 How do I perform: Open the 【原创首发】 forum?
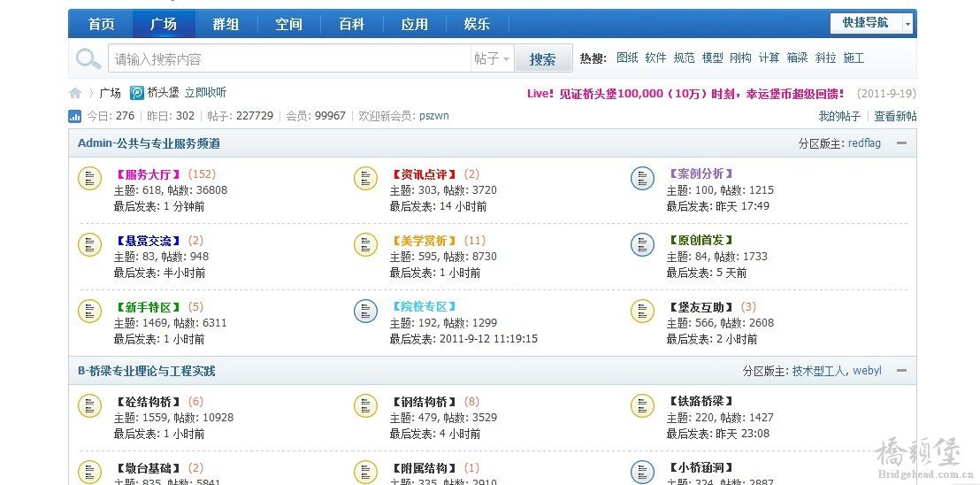tap(701, 240)
